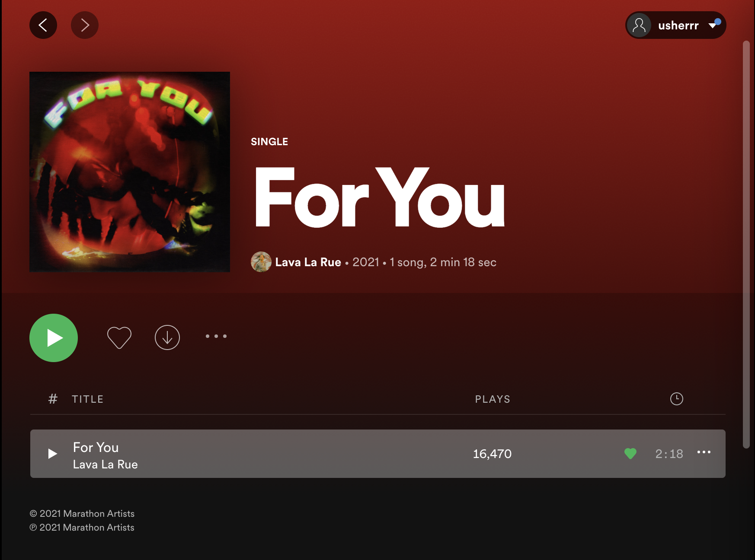This screenshot has width=755, height=560.
Task: Open more options beside the download icon
Action: point(216,336)
